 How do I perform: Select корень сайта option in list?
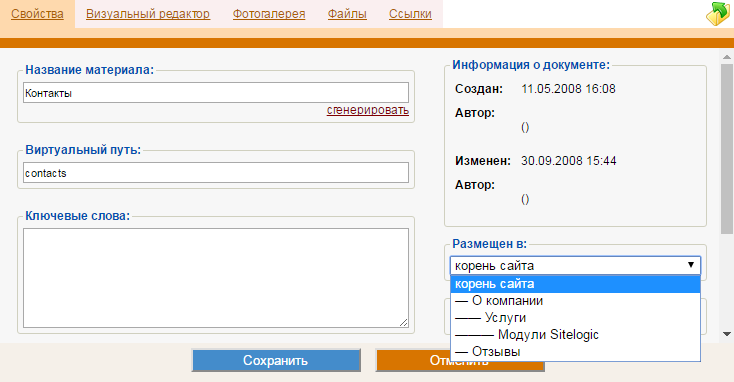coord(575,284)
